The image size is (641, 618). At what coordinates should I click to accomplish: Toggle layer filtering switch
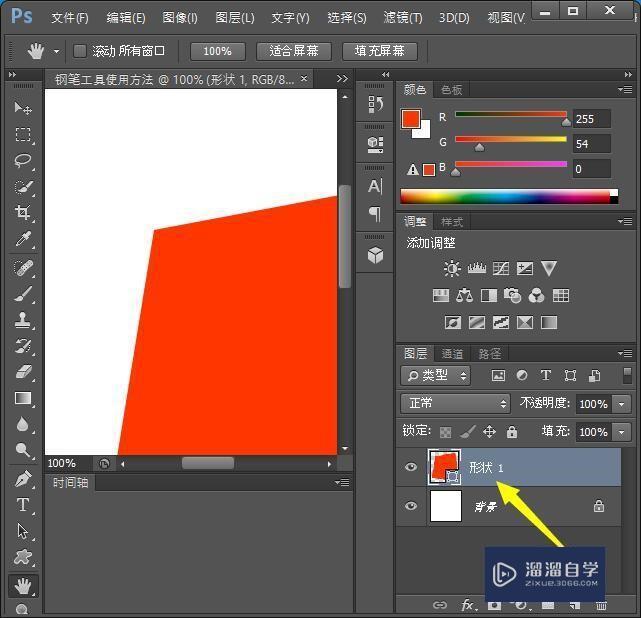click(x=627, y=376)
